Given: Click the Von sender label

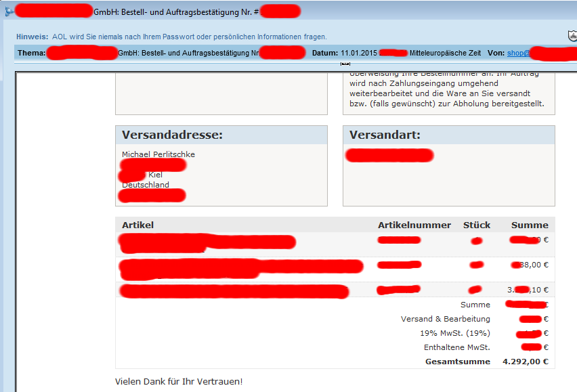Looking at the screenshot, I should click(x=495, y=53).
